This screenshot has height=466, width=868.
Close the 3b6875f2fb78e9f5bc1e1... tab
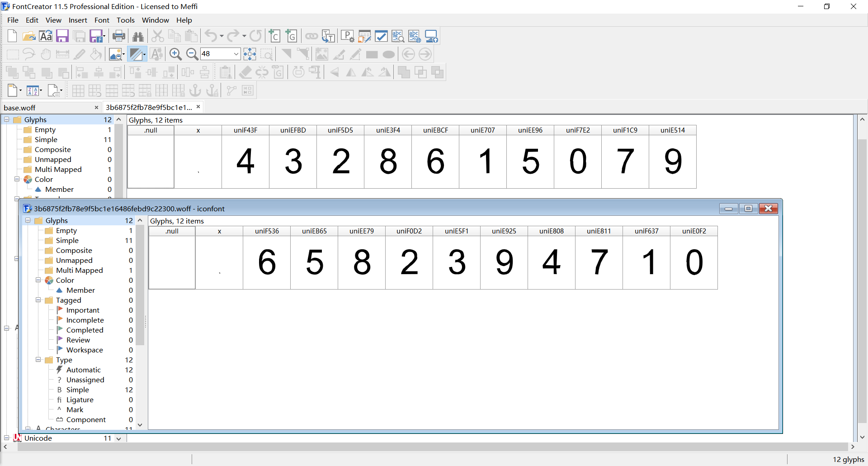pos(198,107)
